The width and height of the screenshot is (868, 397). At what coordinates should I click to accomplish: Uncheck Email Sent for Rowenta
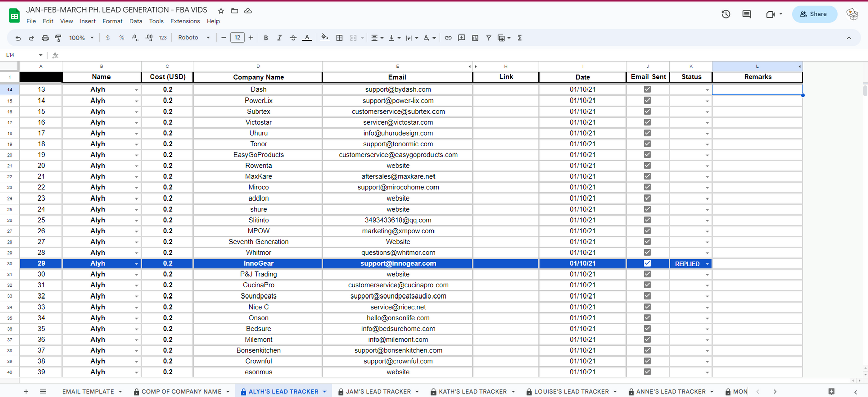pyautogui.click(x=647, y=165)
